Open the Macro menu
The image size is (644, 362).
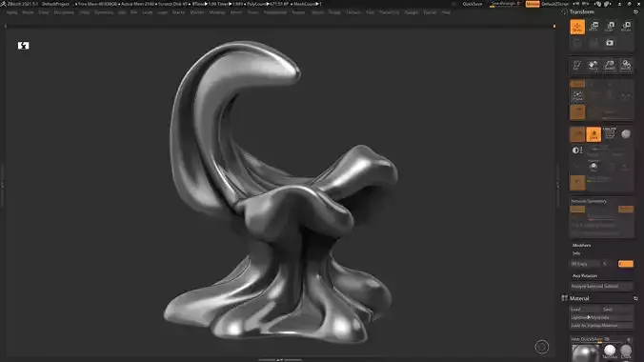tap(178, 12)
